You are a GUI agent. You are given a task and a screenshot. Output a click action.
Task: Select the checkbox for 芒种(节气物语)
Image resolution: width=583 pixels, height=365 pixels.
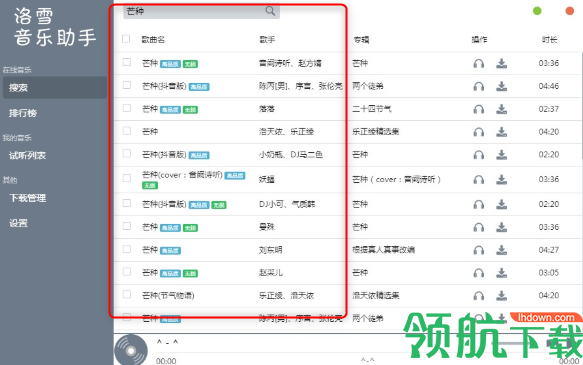(127, 294)
